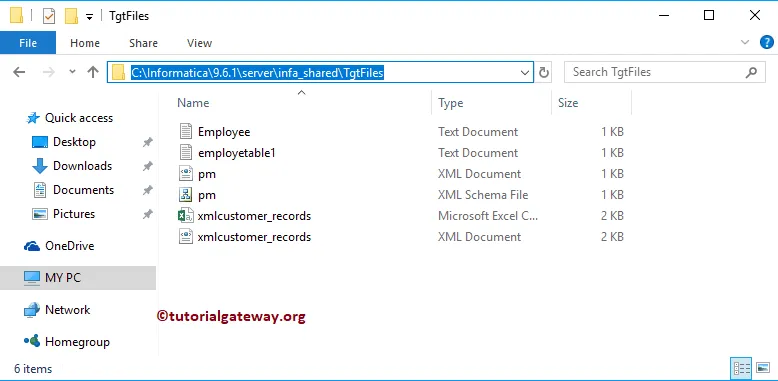Click the New Folder icon in quick access toolbar
This screenshot has width=778, height=381.
click(71, 16)
